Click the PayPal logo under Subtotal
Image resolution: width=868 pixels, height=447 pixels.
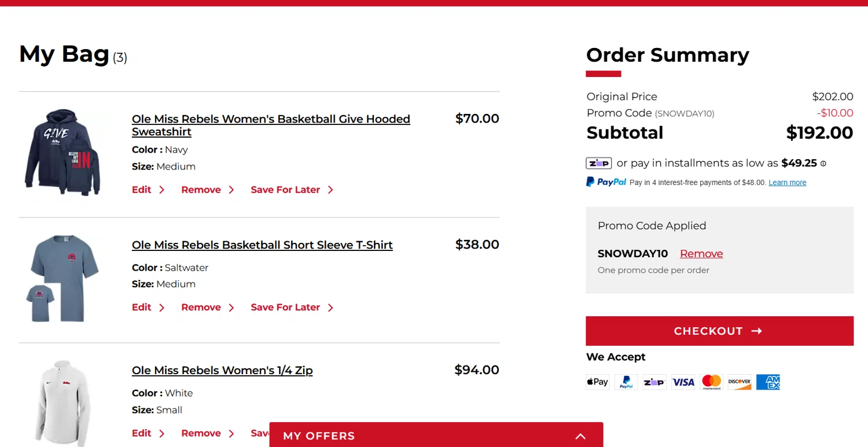(x=606, y=182)
